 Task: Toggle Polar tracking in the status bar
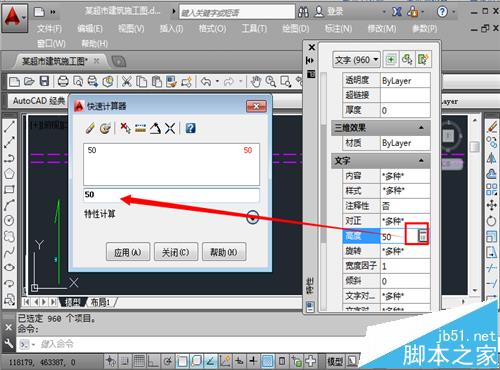(168, 361)
